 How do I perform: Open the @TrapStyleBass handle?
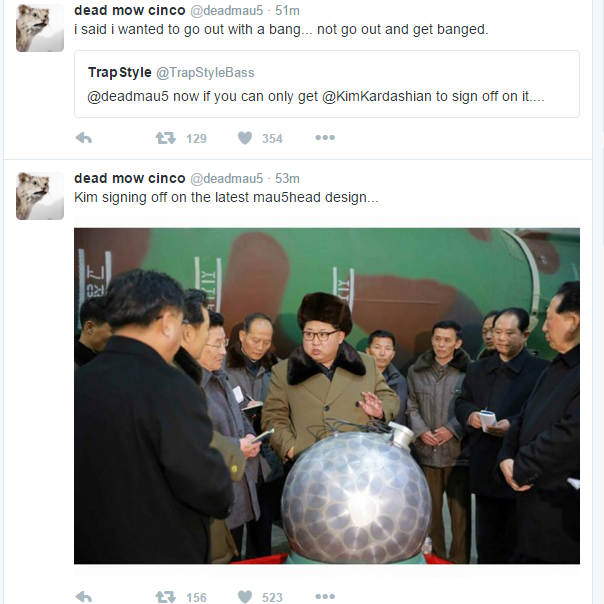(x=205, y=72)
